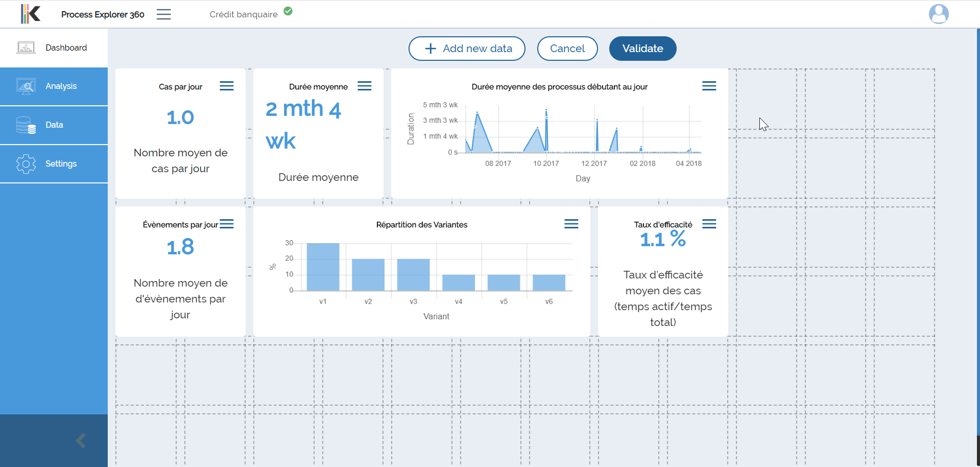Open the Répartition des Variantes widget menu

coord(571,224)
